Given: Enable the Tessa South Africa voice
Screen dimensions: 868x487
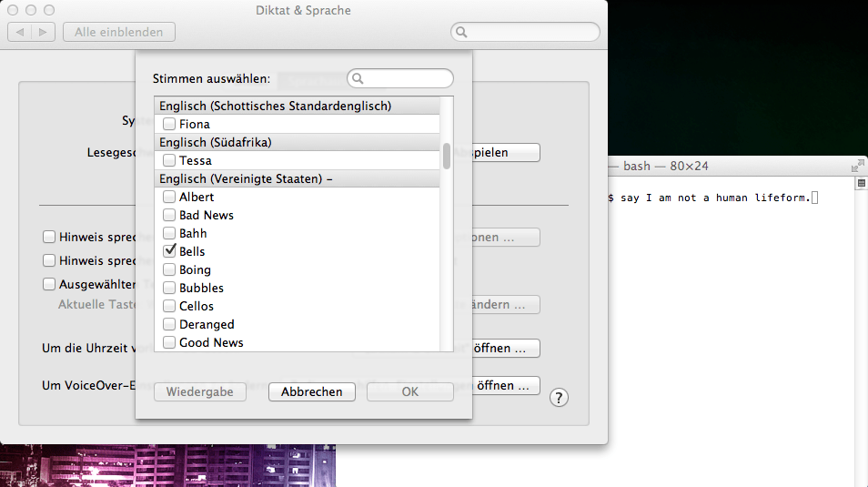Looking at the screenshot, I should pyautogui.click(x=169, y=160).
